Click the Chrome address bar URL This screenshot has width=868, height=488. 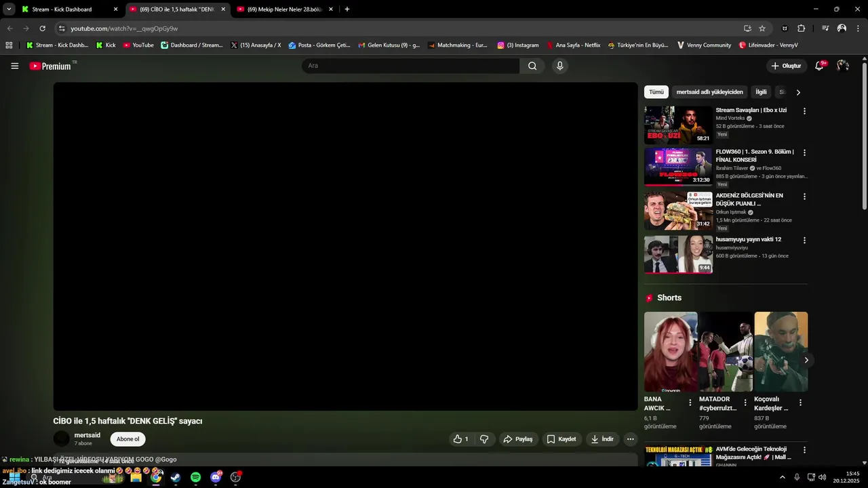coord(124,28)
